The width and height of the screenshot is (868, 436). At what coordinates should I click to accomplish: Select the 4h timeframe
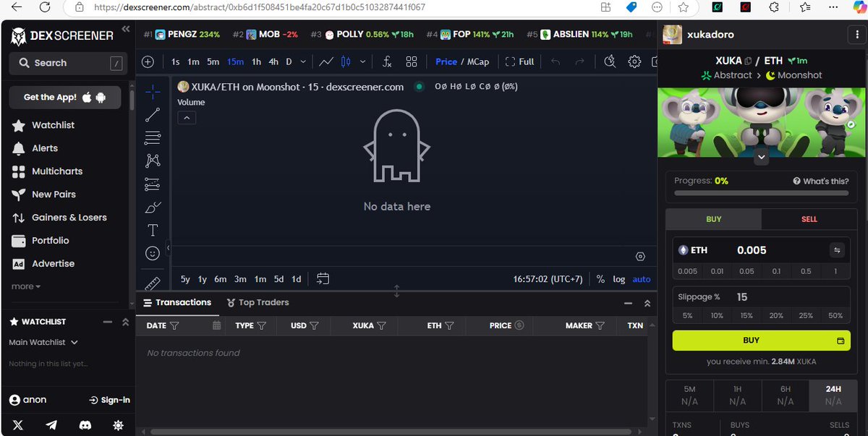click(x=273, y=62)
